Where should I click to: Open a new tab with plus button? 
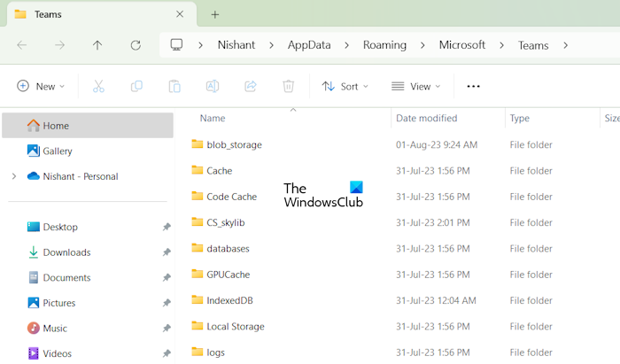pos(214,14)
